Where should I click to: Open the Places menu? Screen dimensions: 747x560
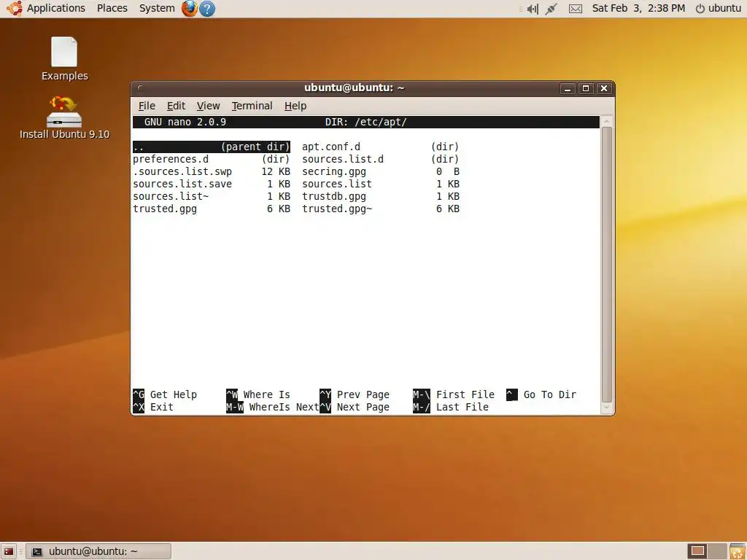(112, 8)
